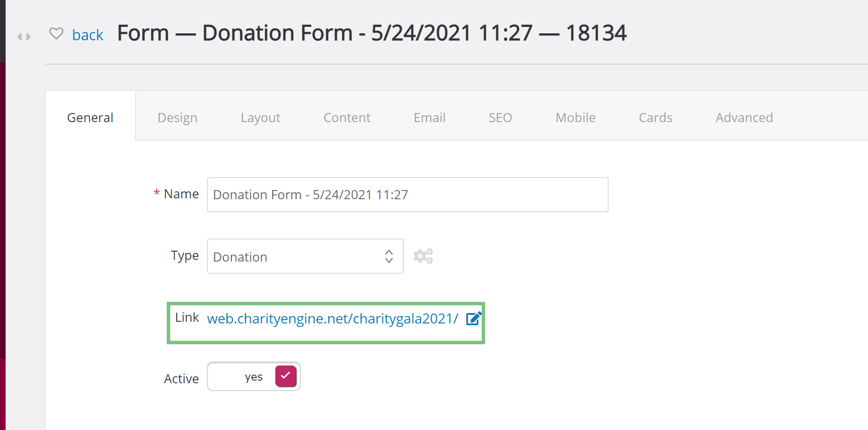Select the Mobile tab
The width and height of the screenshot is (868, 430).
(576, 118)
